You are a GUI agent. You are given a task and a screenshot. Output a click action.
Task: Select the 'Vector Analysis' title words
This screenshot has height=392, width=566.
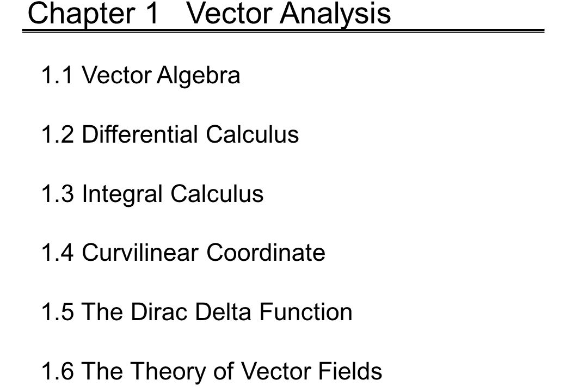click(289, 14)
